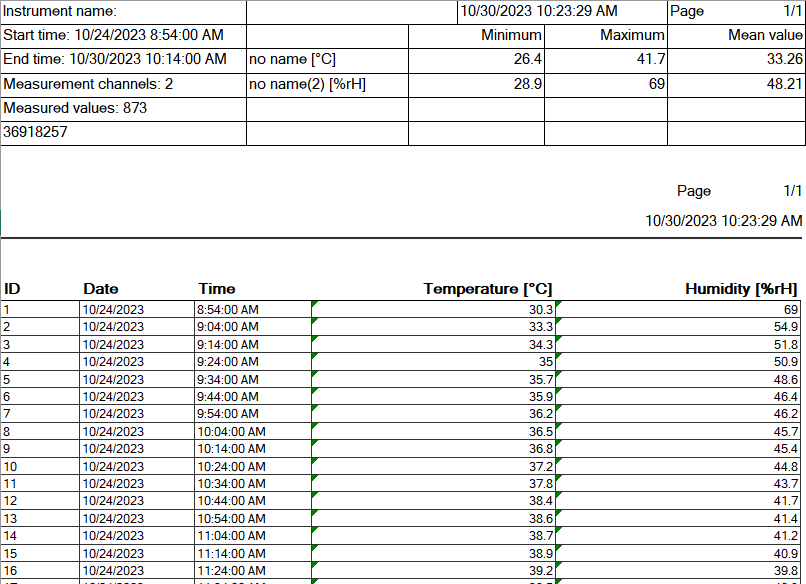This screenshot has height=584, width=806.
Task: Click the 10:04:00 AM time cell
Action: 232,431
